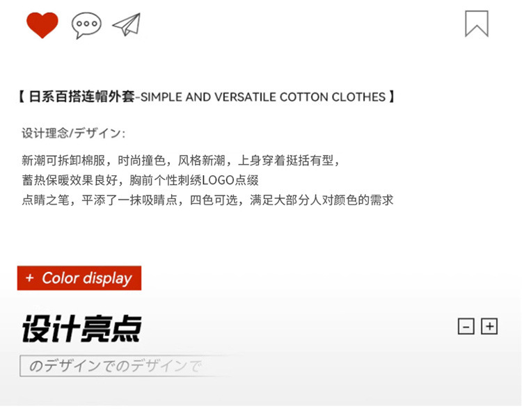This screenshot has width=522, height=420.
Task: Click the 胸前个性刺绣LOGO点缀 phrase
Action: coord(194,180)
